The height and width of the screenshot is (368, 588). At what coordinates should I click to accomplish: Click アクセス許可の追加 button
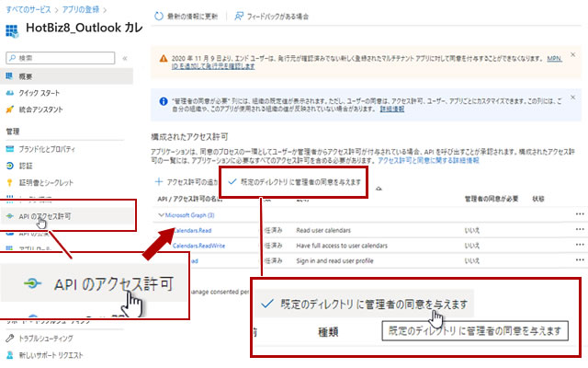point(187,182)
